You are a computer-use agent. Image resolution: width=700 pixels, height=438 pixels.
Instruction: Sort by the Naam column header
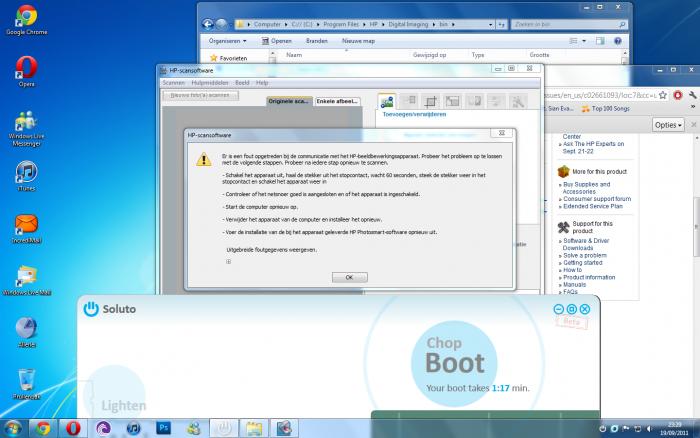pos(294,55)
